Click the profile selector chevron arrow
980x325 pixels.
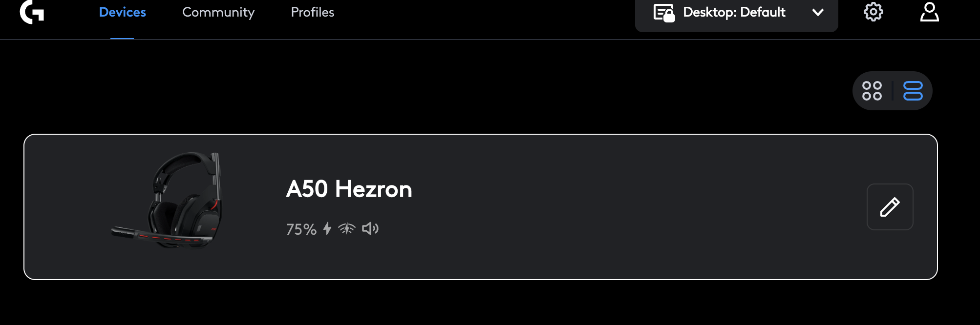click(818, 13)
